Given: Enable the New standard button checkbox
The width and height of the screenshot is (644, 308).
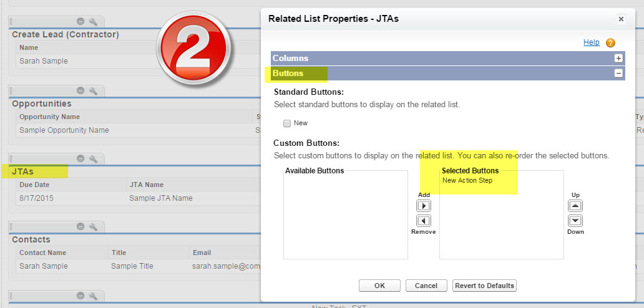Looking at the screenshot, I should pyautogui.click(x=286, y=123).
